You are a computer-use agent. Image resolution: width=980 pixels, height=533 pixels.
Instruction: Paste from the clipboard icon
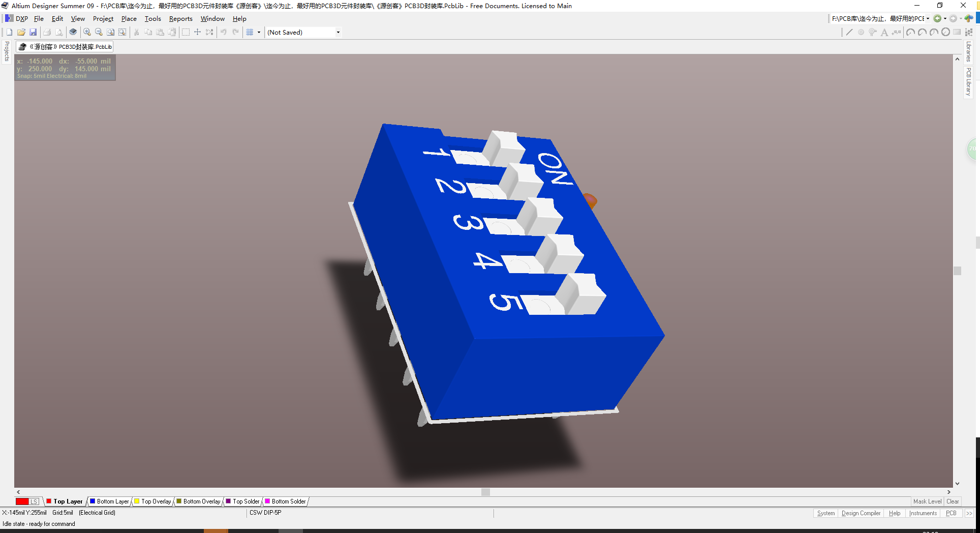click(160, 32)
